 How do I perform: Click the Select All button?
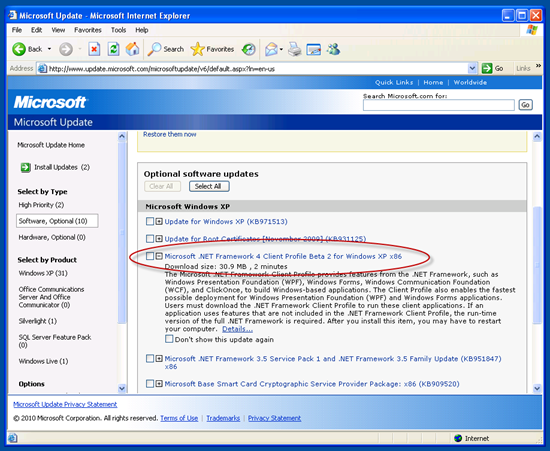click(x=209, y=186)
